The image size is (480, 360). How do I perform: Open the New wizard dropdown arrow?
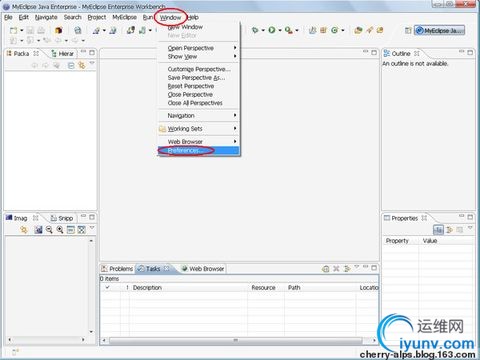coord(22,30)
